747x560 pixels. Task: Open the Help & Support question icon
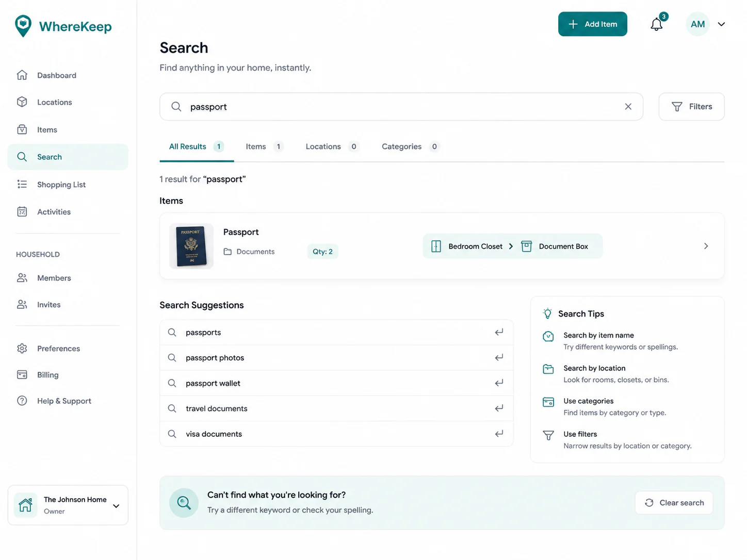(x=22, y=401)
